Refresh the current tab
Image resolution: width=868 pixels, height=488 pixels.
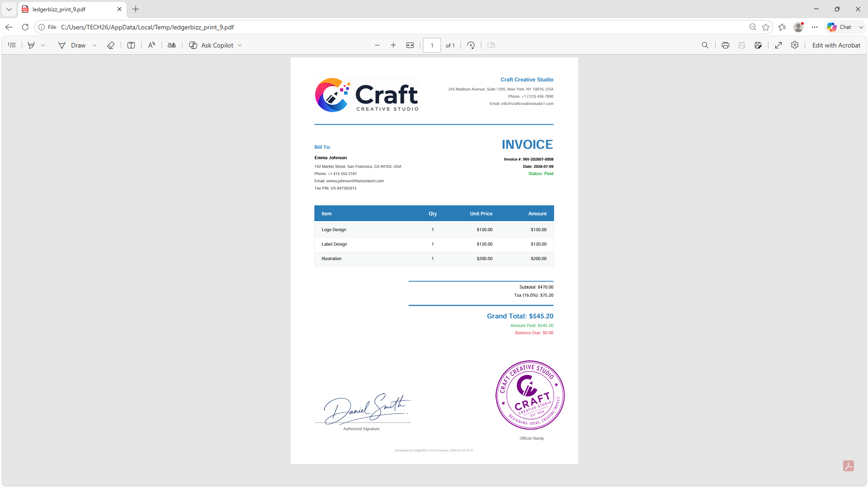tap(25, 27)
